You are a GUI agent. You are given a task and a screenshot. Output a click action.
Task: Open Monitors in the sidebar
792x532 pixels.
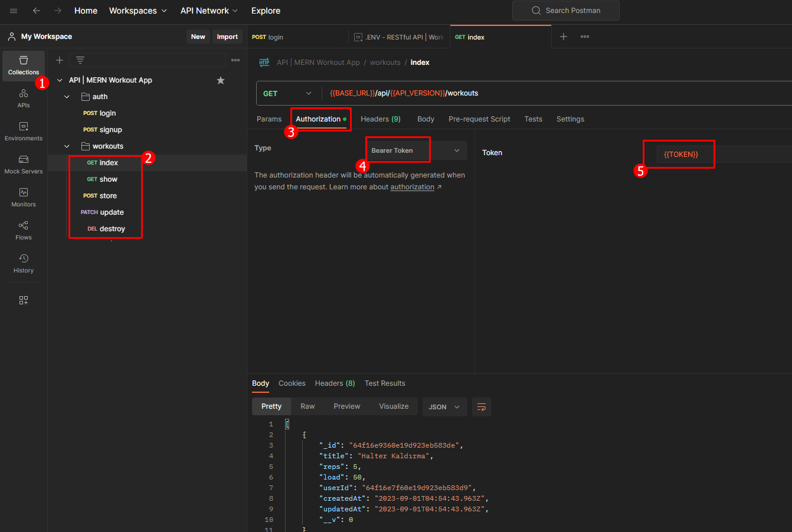point(24,198)
